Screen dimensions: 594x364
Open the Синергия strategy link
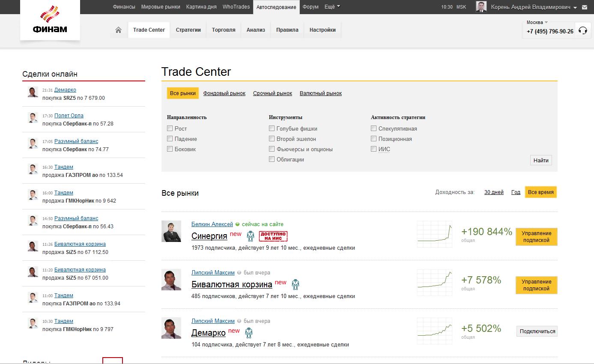tap(209, 236)
